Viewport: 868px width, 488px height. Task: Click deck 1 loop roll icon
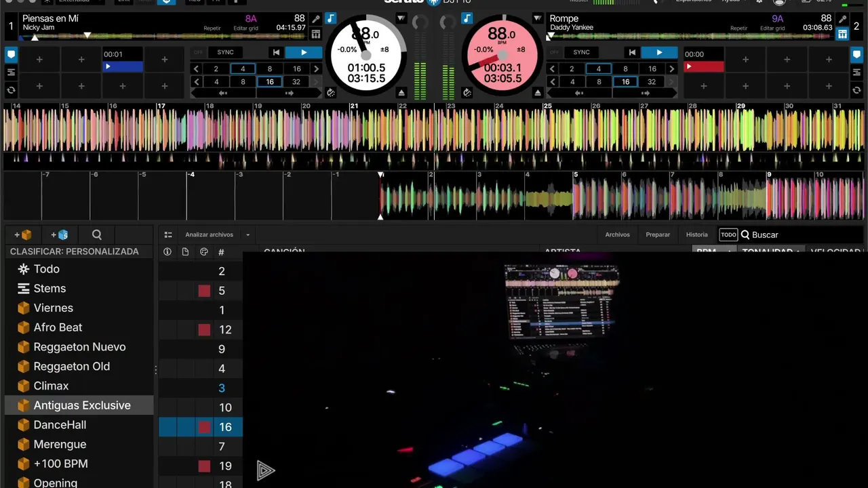[12, 90]
